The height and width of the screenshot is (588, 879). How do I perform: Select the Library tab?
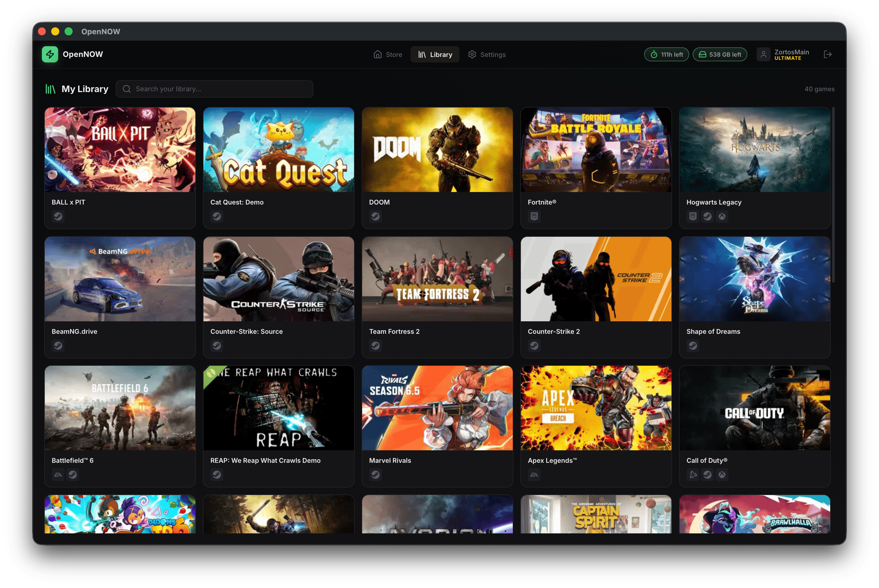(x=435, y=54)
